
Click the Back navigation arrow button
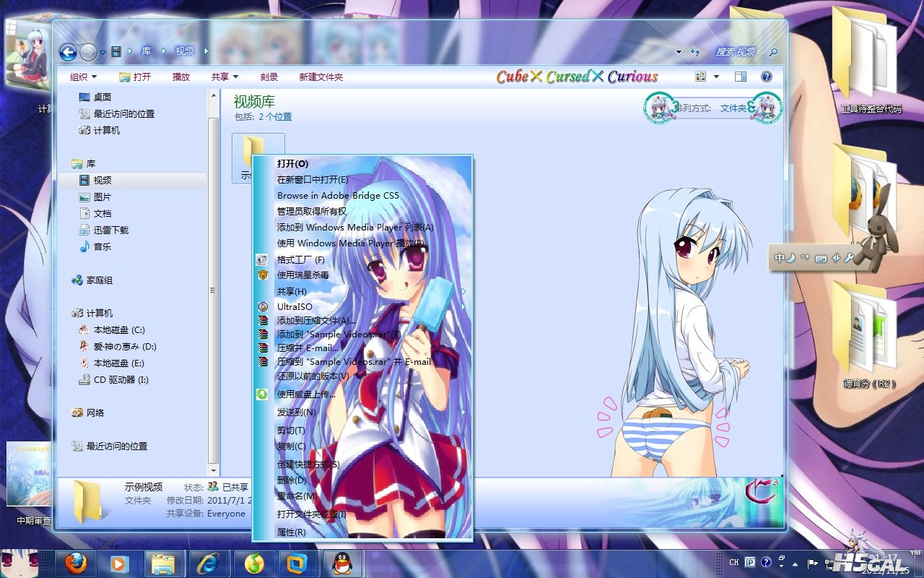[68, 52]
